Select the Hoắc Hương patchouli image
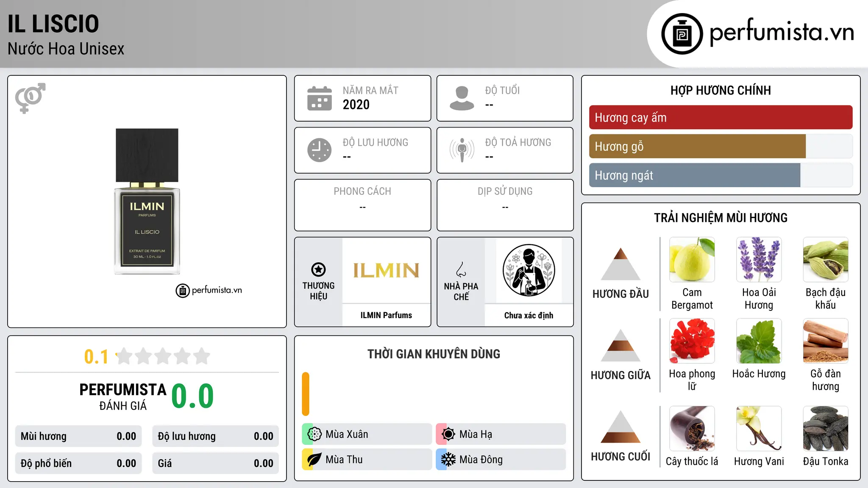The width and height of the screenshot is (868, 488). tap(759, 341)
